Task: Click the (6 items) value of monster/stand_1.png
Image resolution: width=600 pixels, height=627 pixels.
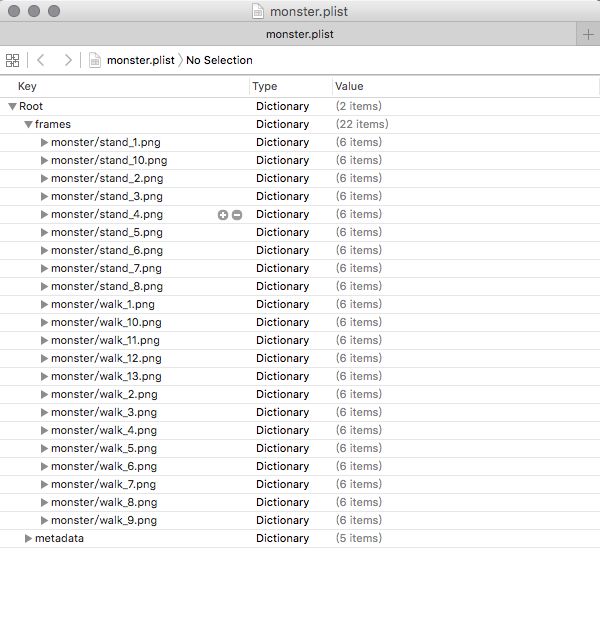Action: tap(359, 142)
